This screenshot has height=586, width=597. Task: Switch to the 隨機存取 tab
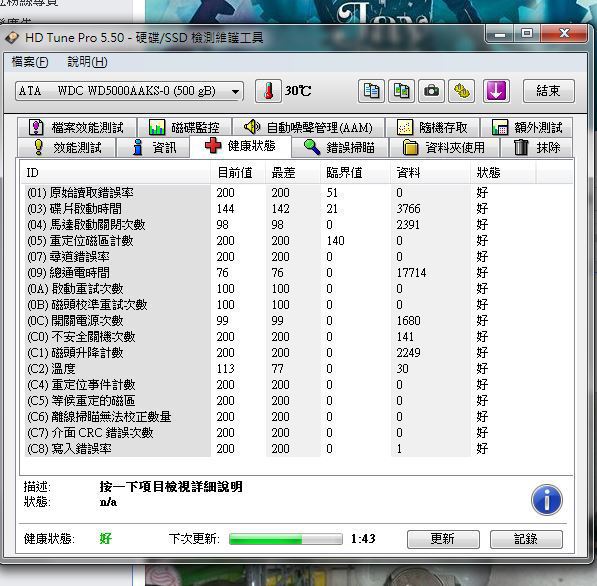(432, 127)
